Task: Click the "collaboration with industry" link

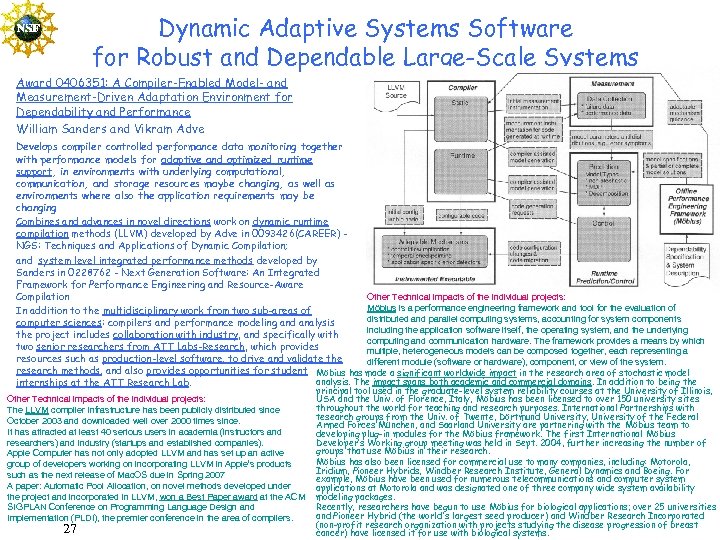Action: (x=176, y=335)
